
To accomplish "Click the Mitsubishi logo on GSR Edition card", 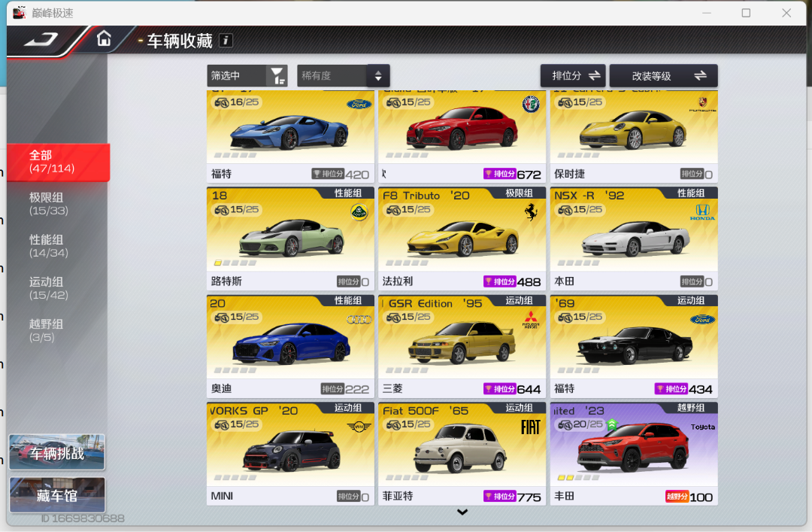I will pos(531,319).
